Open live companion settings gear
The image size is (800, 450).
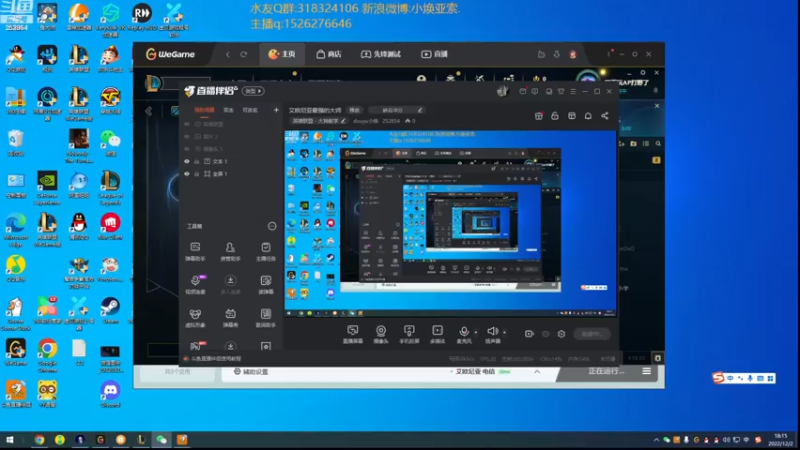point(561,334)
